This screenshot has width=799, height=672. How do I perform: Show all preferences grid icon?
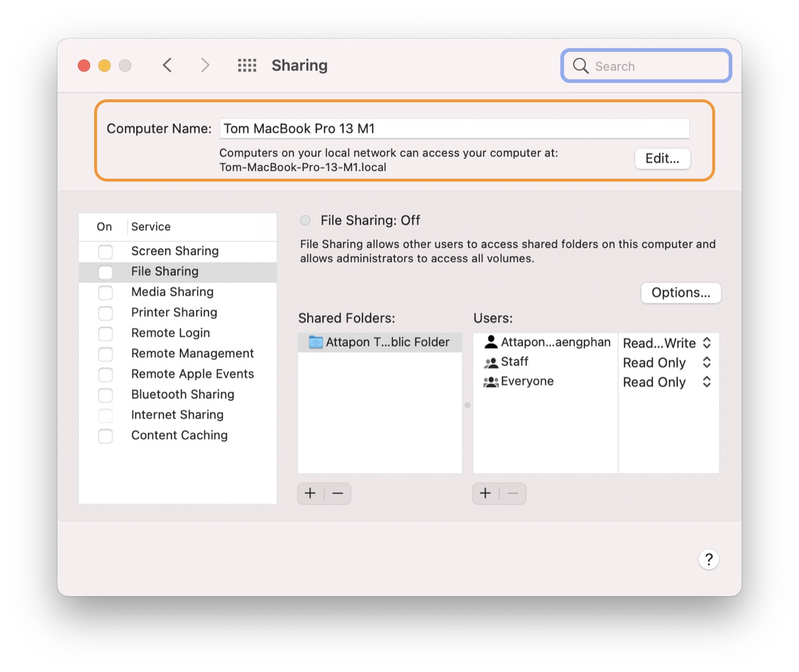[x=247, y=66]
